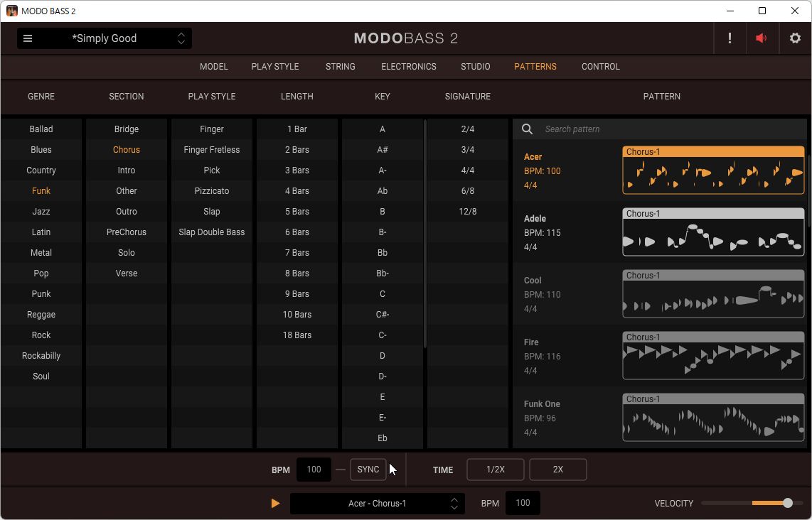Click the 2X time button
The image size is (812, 520).
pos(557,470)
